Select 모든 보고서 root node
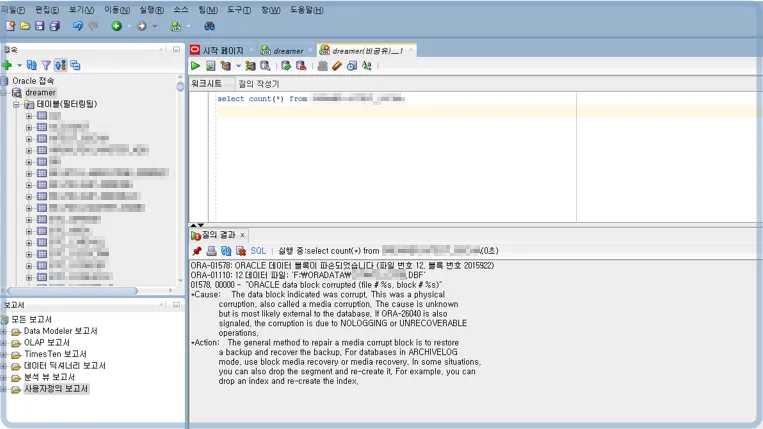This screenshot has width=763, height=429. 32,320
